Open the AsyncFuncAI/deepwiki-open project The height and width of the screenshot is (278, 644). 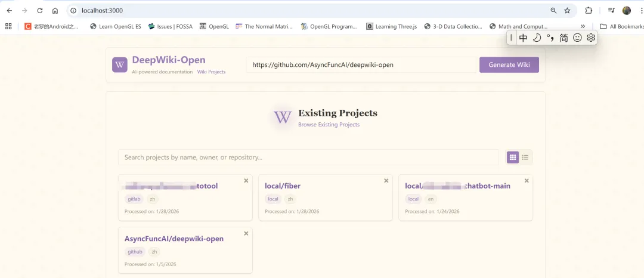click(174, 239)
